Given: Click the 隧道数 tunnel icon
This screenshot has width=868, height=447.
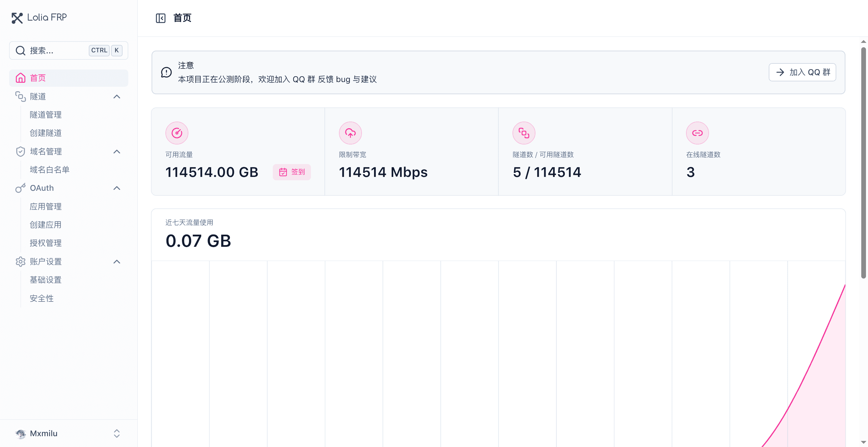Looking at the screenshot, I should pos(524,133).
